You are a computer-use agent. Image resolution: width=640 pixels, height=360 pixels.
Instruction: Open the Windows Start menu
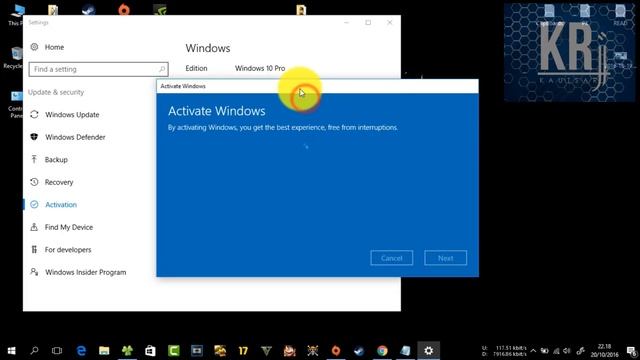pyautogui.click(x=11, y=351)
